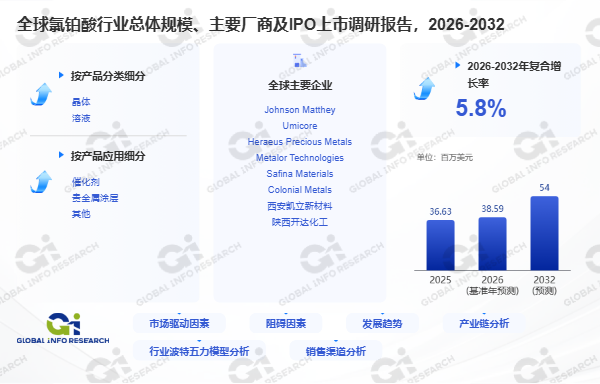
Task: Click the 38.59 value label
Action: tap(492, 209)
